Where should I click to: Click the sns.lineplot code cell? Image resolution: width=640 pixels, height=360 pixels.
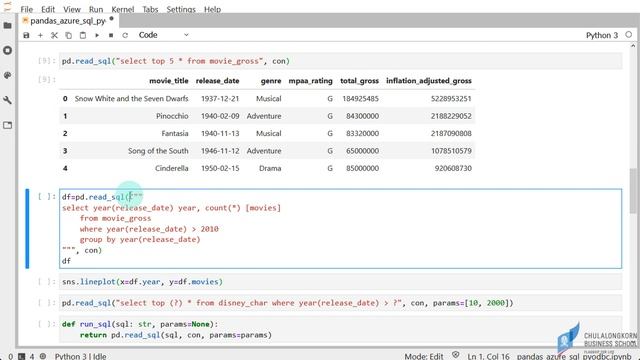point(340,282)
